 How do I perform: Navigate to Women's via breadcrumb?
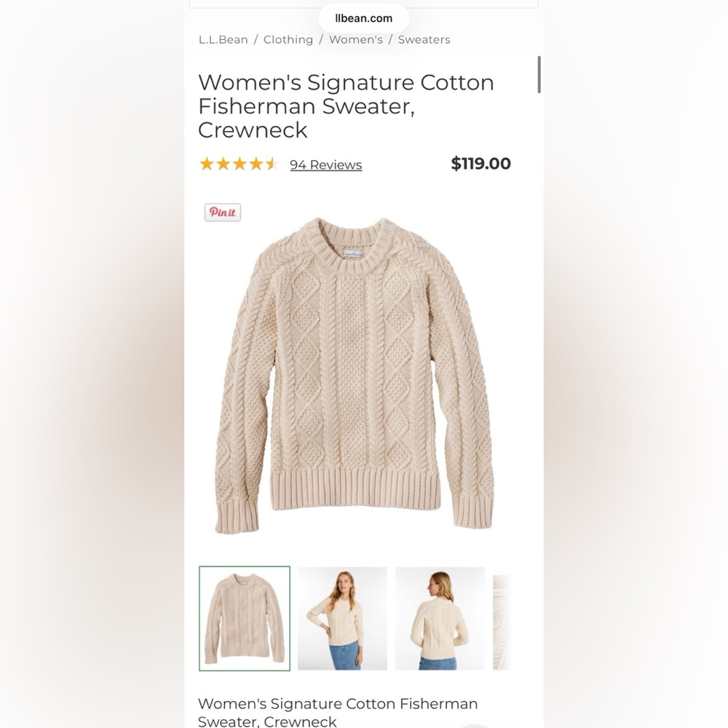pos(356,39)
